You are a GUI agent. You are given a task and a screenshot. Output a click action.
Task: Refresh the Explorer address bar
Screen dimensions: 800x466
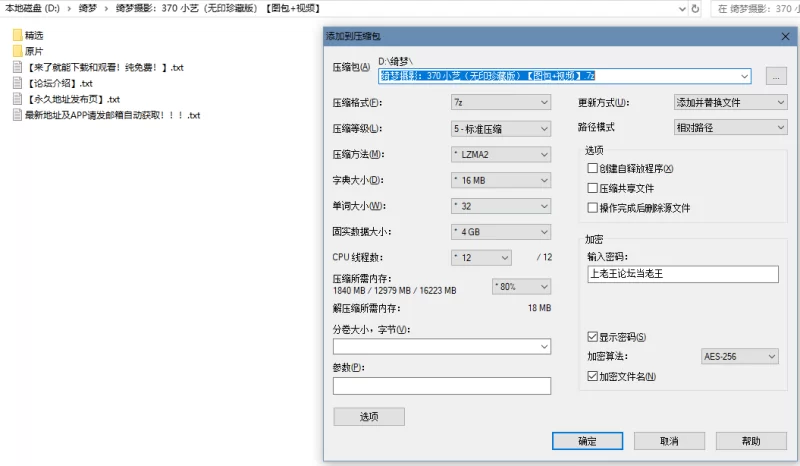[x=695, y=9]
